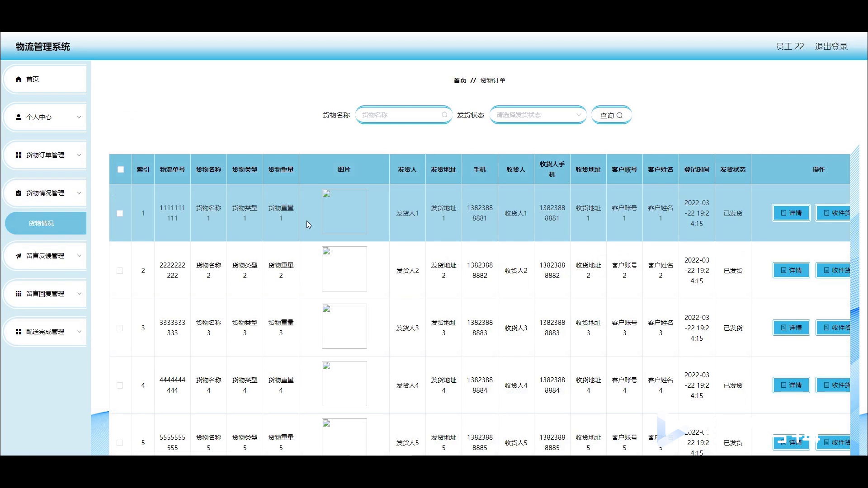
Task: Click the 员工 22 user label
Action: pyautogui.click(x=790, y=47)
